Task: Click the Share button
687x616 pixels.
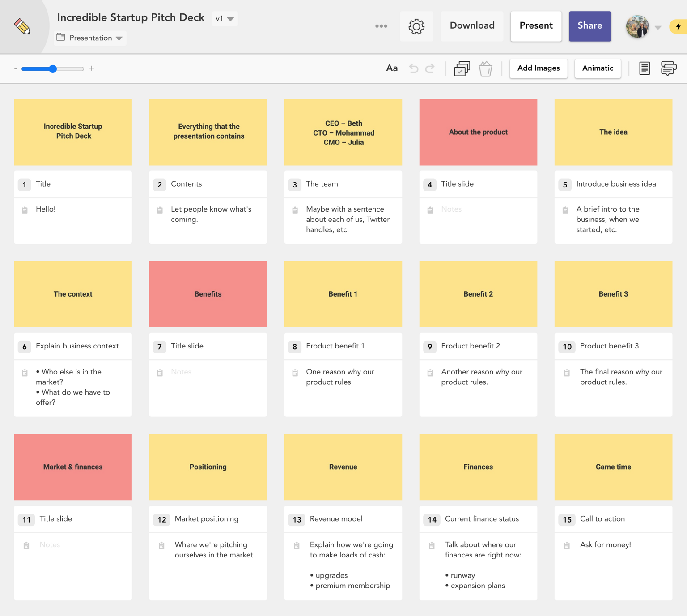Action: point(589,26)
